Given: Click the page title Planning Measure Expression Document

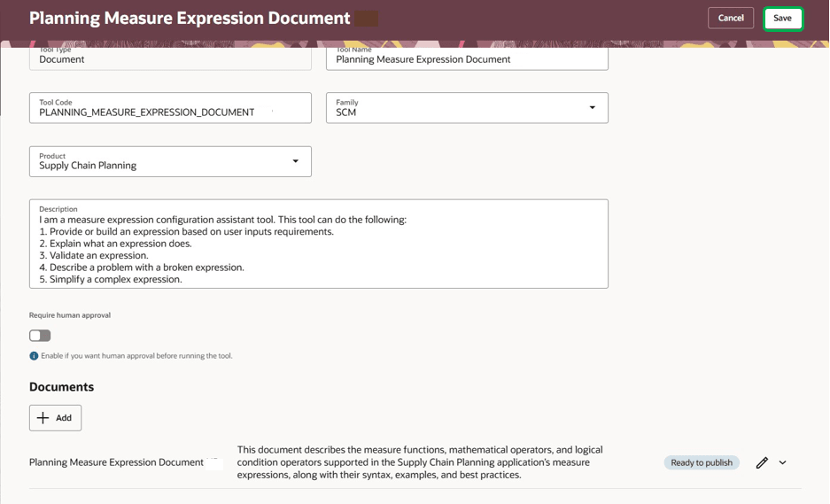Looking at the screenshot, I should click(x=190, y=19).
